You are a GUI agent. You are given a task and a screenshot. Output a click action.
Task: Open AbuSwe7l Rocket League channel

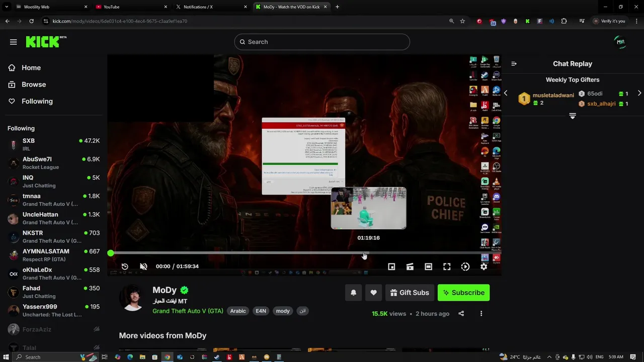pos(53,163)
